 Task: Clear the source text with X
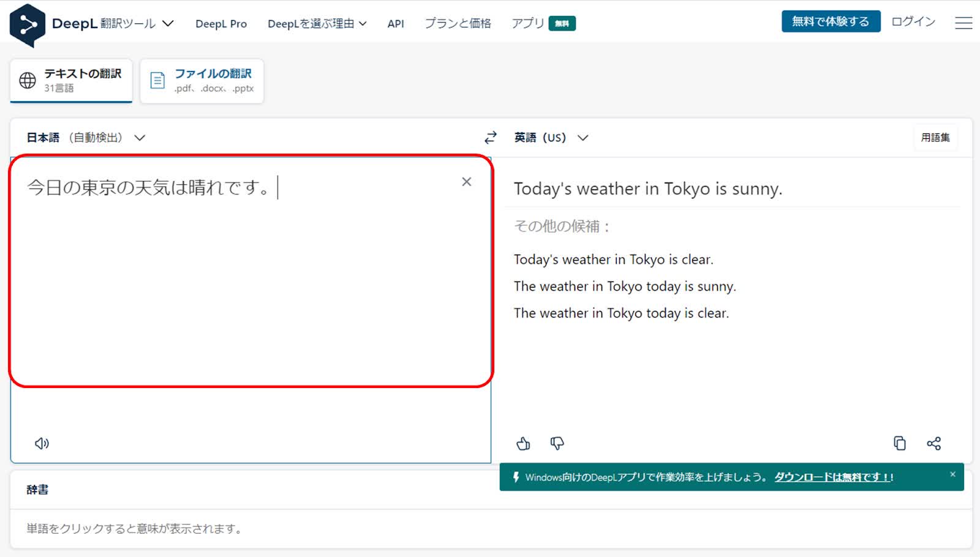[467, 182]
